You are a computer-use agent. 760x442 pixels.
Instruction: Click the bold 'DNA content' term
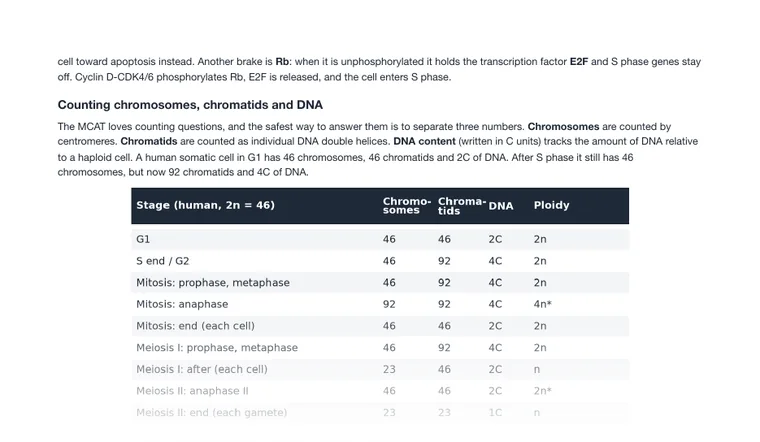(424, 141)
